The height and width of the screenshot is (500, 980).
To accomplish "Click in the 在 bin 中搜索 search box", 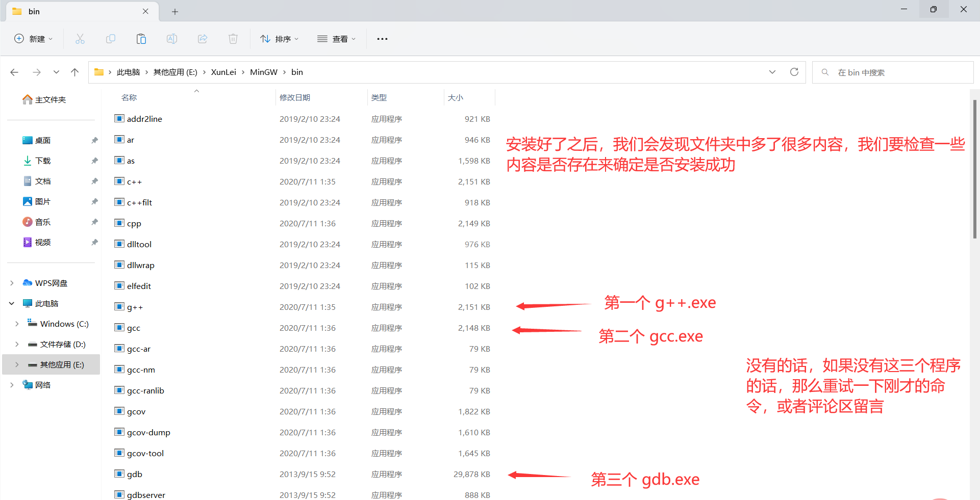I will tap(893, 72).
